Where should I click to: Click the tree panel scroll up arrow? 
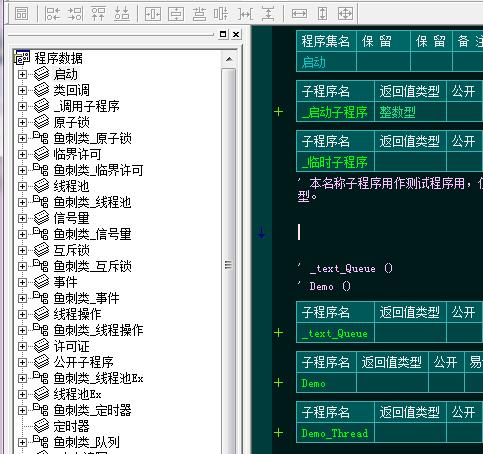[229, 60]
